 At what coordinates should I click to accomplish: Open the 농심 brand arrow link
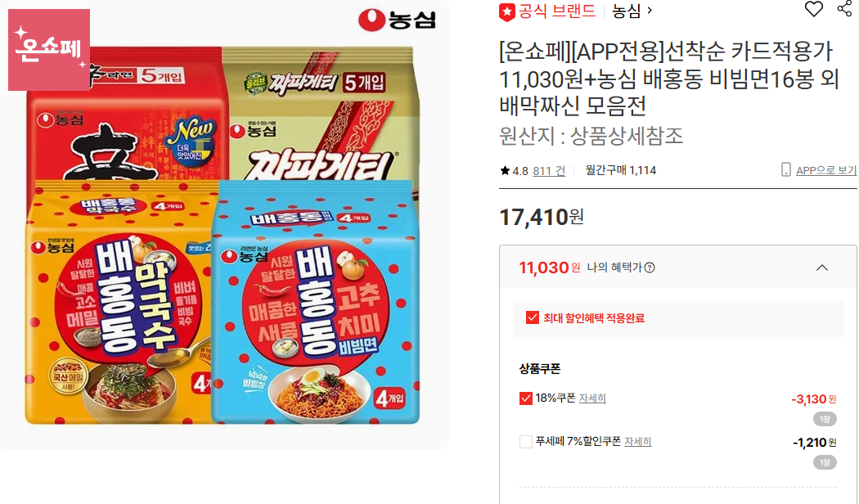coord(632,11)
